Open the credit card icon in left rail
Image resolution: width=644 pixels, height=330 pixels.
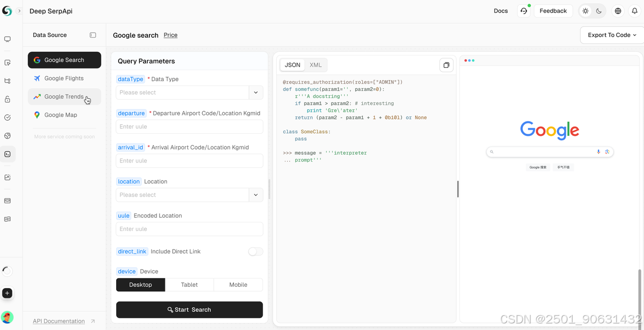[x=8, y=201]
